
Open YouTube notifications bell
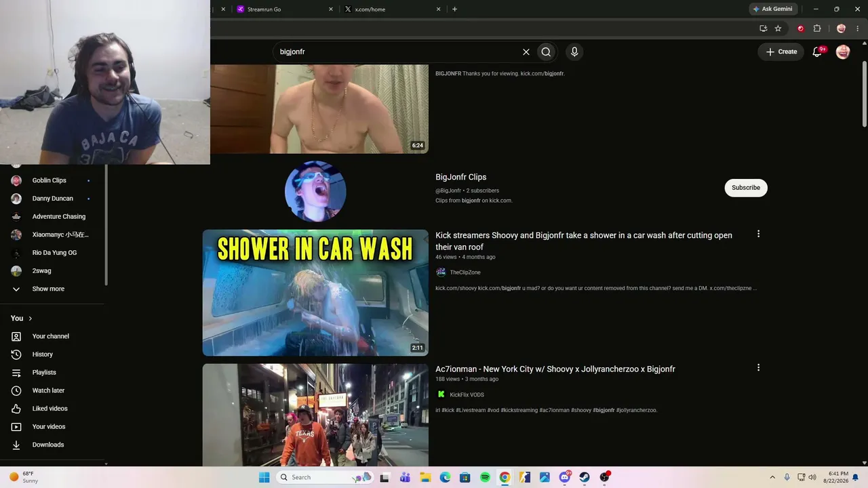pos(817,52)
